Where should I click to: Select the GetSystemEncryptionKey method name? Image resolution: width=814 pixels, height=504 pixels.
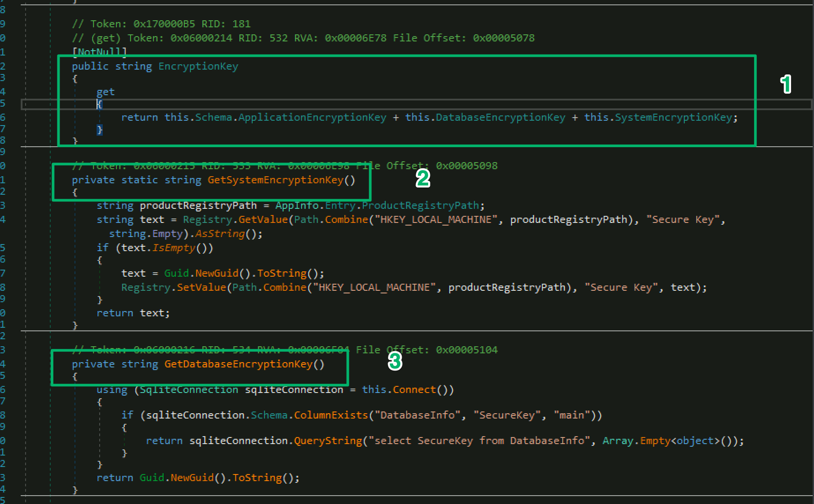point(275,180)
